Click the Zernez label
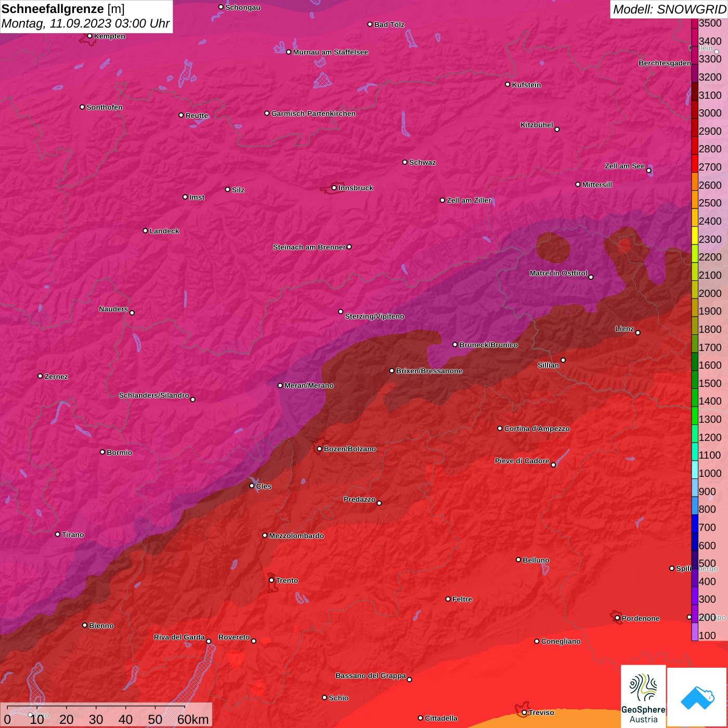The width and height of the screenshot is (728, 728). pos(56,376)
